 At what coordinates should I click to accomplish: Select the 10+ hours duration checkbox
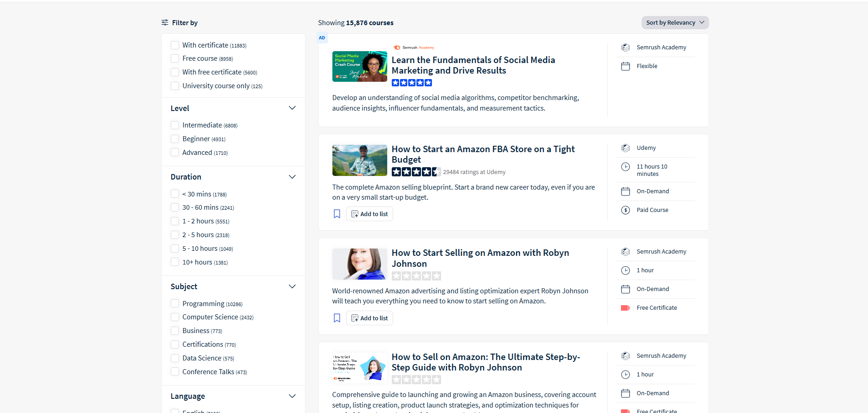tap(175, 262)
